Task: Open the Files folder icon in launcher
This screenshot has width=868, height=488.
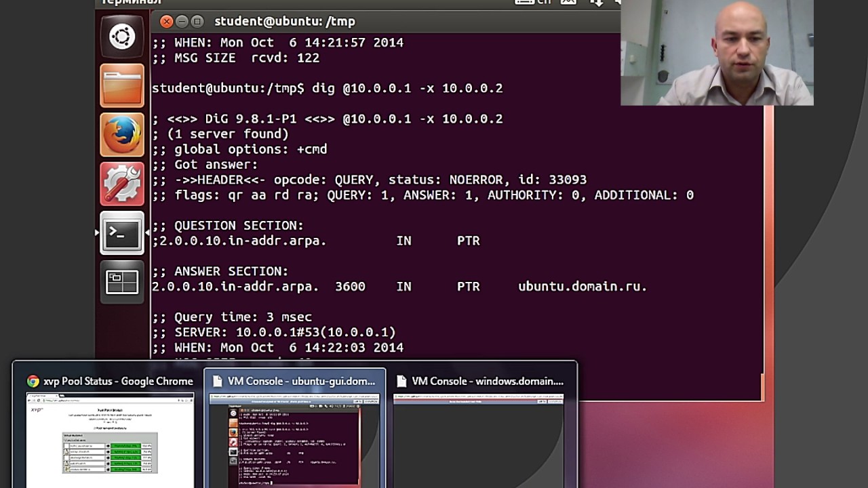Action: [122, 85]
